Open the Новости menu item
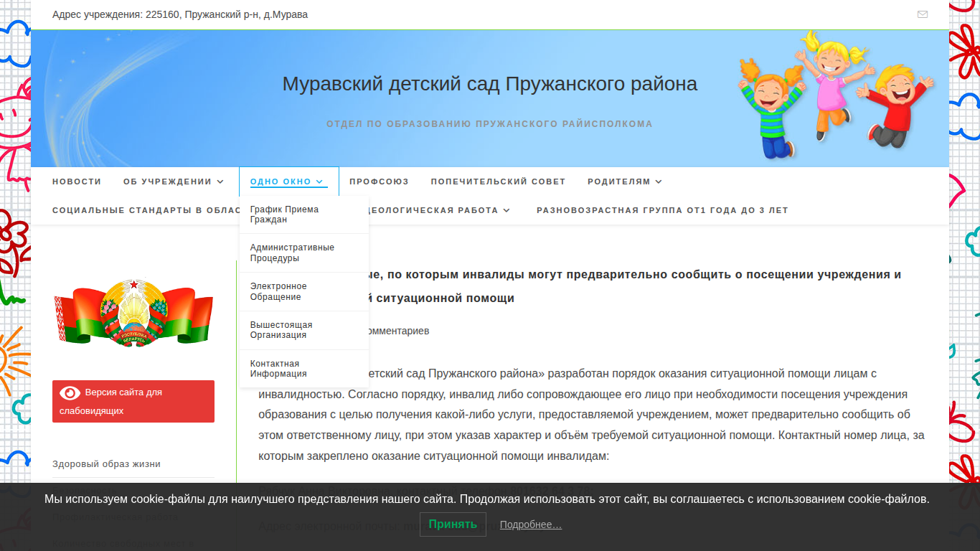 pyautogui.click(x=77, y=182)
